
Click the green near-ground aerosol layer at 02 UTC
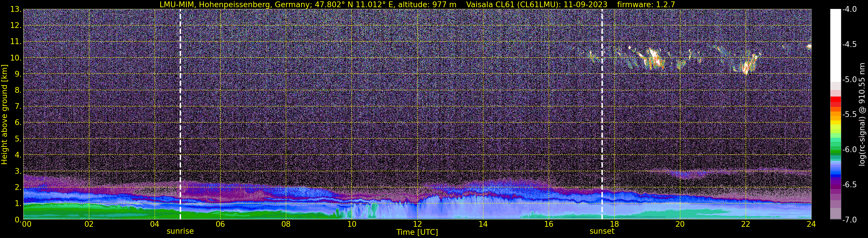click(x=89, y=211)
